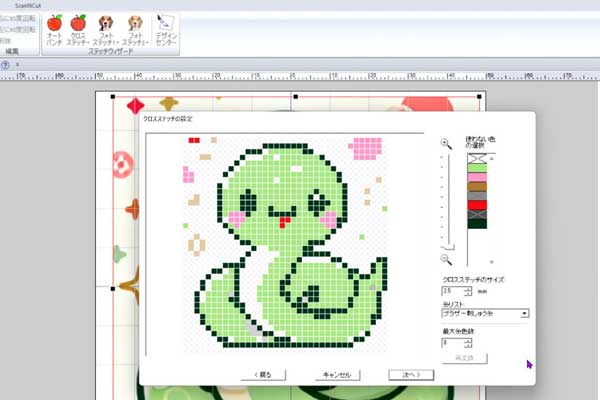Adjust the 最大糸色数 spinner arrows

(468, 342)
